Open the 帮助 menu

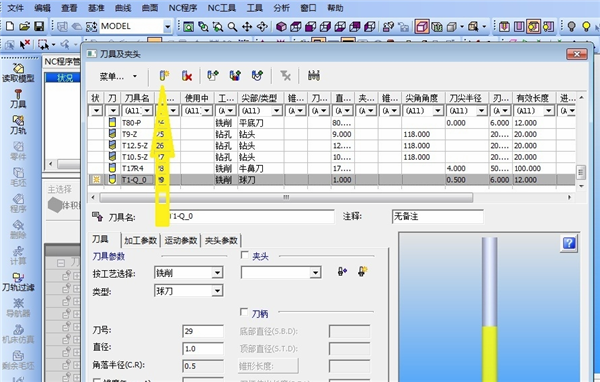click(336, 8)
